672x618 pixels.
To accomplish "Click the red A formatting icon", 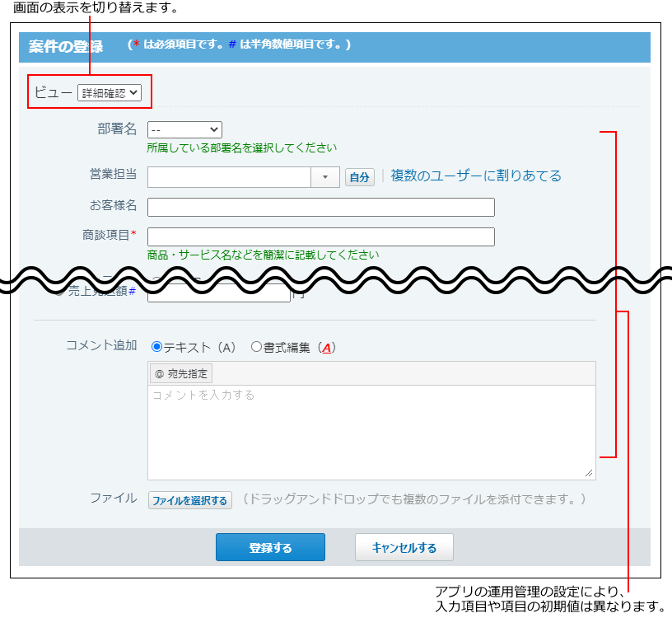I will (327, 348).
